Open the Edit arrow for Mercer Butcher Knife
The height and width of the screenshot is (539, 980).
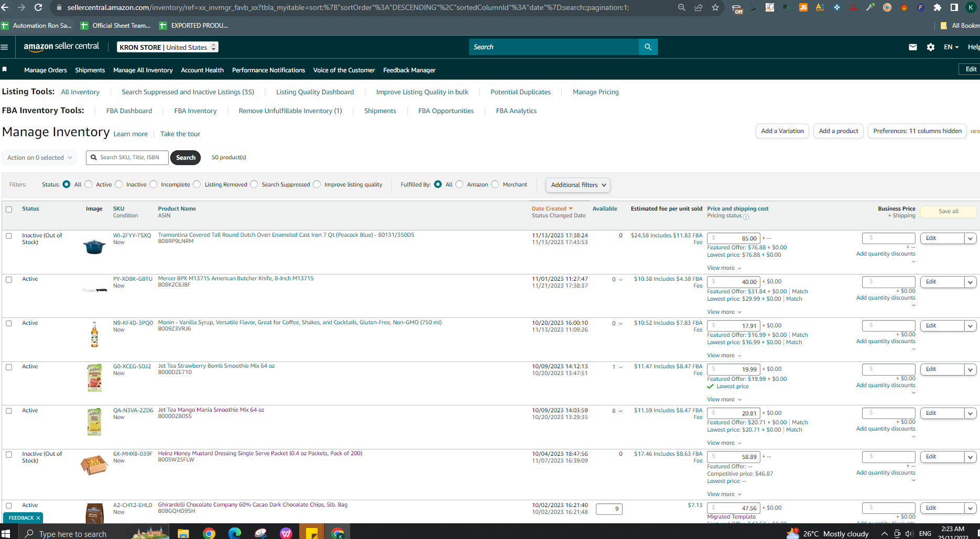pos(971,282)
